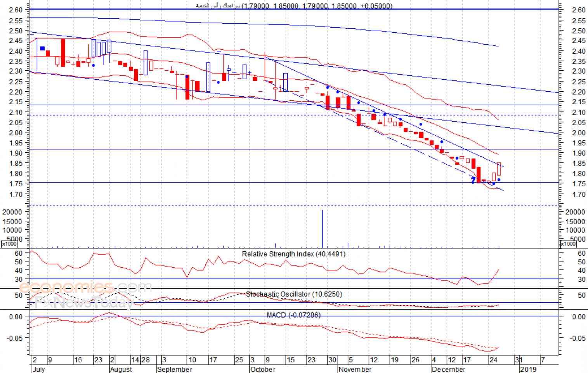The image size is (588, 373).
Task: Click the date tick labeled 28
Action: click(146, 360)
